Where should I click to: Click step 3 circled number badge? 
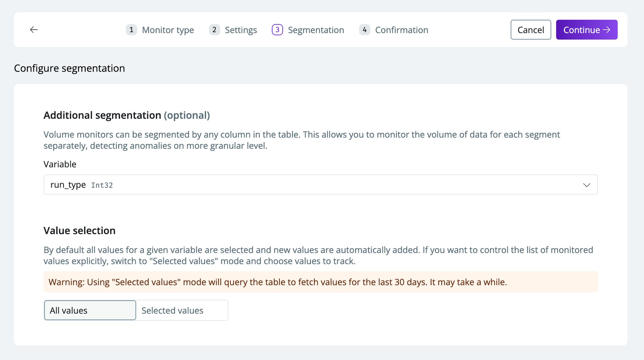tap(277, 30)
